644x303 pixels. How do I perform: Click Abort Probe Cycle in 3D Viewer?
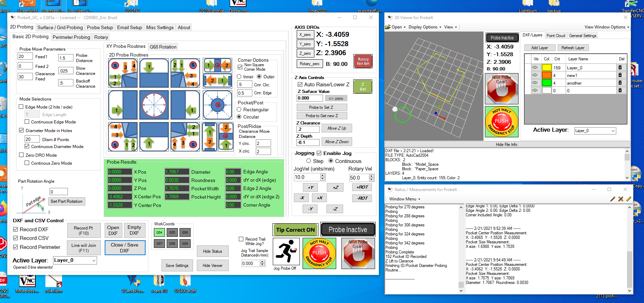[502, 89]
